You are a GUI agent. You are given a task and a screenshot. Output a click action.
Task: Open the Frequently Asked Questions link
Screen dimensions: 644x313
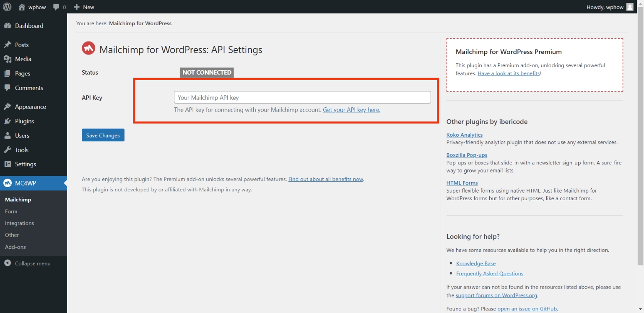pyautogui.click(x=490, y=274)
